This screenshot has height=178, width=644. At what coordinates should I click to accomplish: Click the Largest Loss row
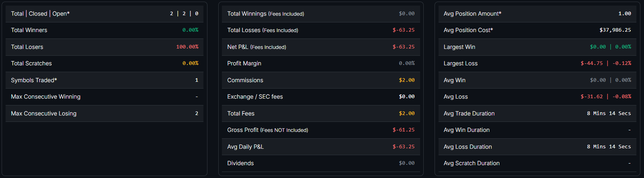tap(537, 63)
